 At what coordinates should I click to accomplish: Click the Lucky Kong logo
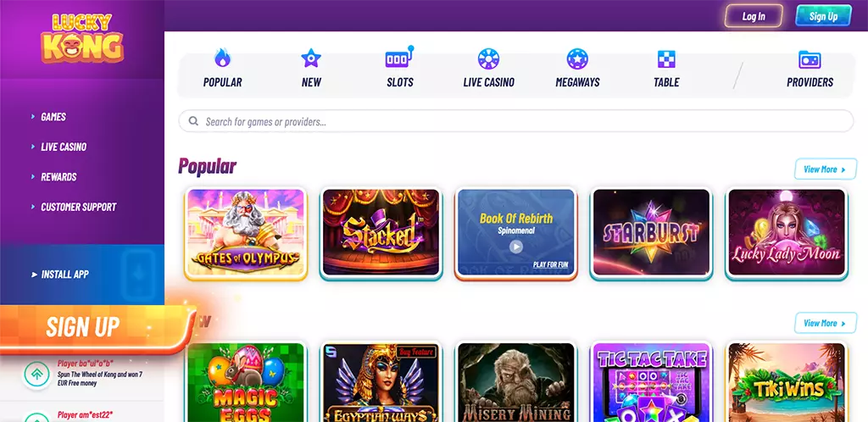click(x=82, y=37)
